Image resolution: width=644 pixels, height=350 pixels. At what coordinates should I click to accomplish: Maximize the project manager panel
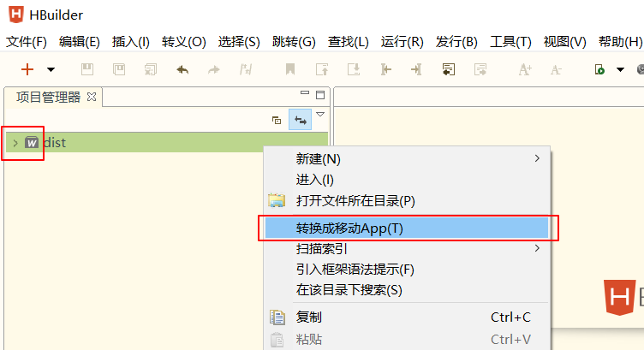click(320, 95)
